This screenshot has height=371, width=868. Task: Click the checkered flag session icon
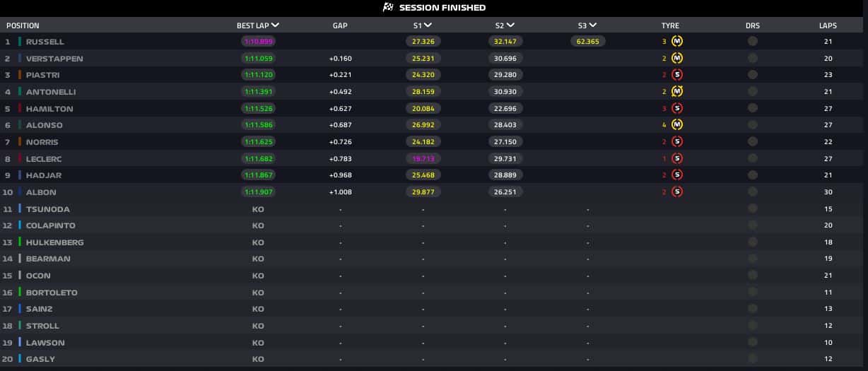pos(387,8)
